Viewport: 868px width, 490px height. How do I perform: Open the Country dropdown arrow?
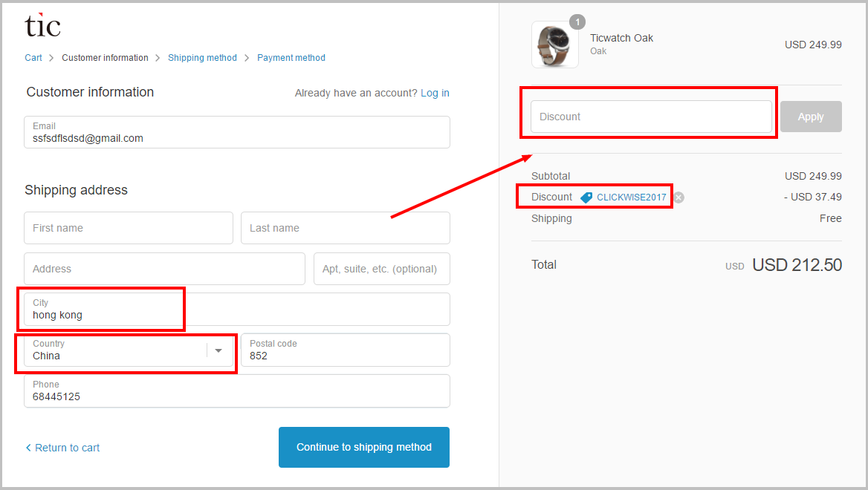(218, 350)
